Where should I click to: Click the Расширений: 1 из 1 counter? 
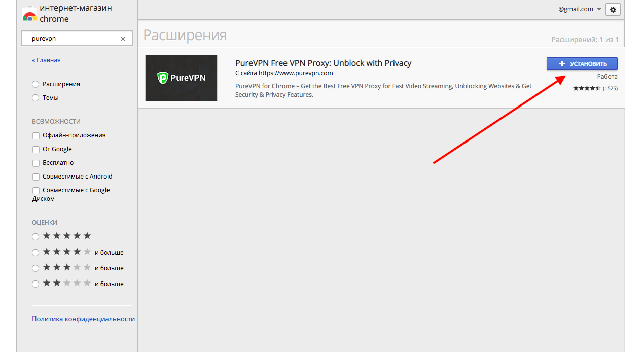585,40
